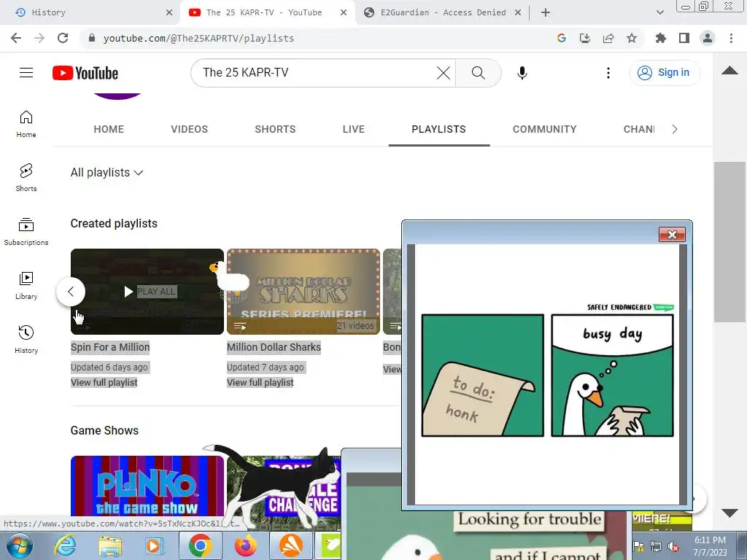
Task: Switch to the channel HOME tab
Action: tap(109, 129)
